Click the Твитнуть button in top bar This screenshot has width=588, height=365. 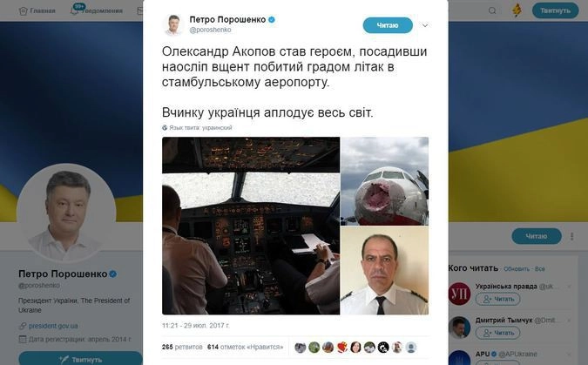556,10
